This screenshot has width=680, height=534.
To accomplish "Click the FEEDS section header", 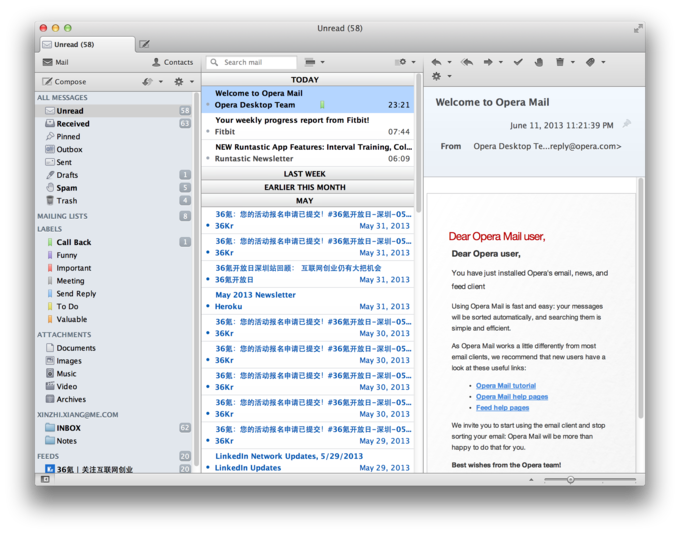I will point(48,456).
